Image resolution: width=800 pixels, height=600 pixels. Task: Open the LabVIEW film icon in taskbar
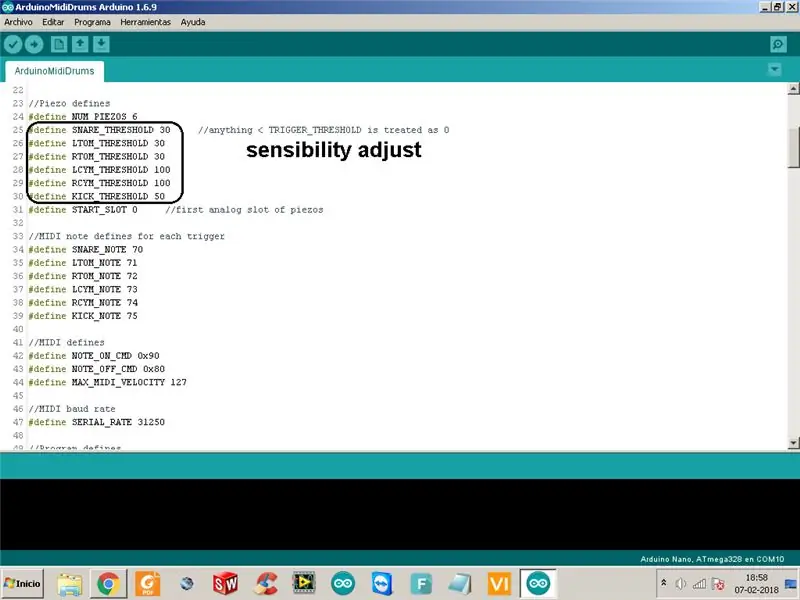pyautogui.click(x=304, y=583)
